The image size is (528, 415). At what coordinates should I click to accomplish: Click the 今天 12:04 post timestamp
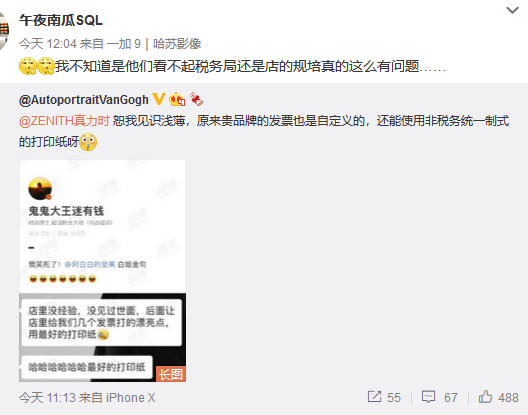click(x=48, y=44)
